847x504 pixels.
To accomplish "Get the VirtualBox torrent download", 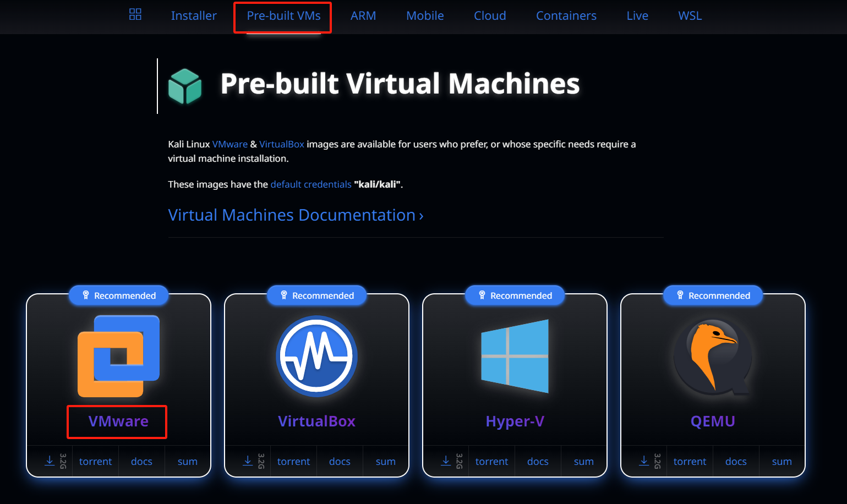I will point(293,462).
